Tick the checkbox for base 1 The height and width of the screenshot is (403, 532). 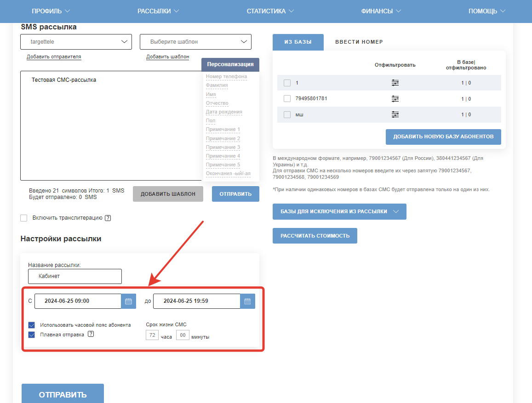pyautogui.click(x=287, y=83)
